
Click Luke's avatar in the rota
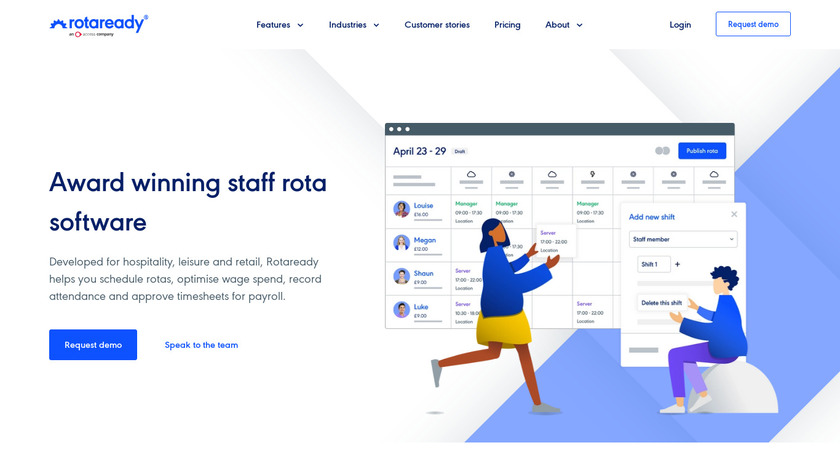pos(401,310)
